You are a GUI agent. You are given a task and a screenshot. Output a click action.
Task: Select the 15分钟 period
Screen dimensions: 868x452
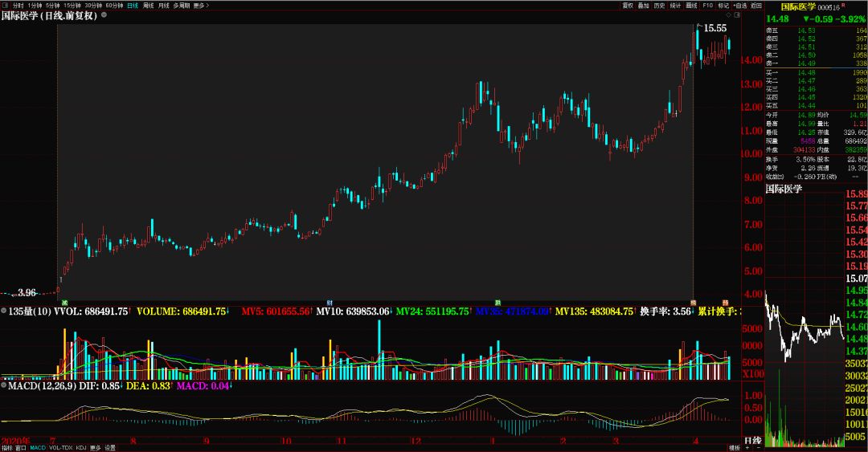72,6
